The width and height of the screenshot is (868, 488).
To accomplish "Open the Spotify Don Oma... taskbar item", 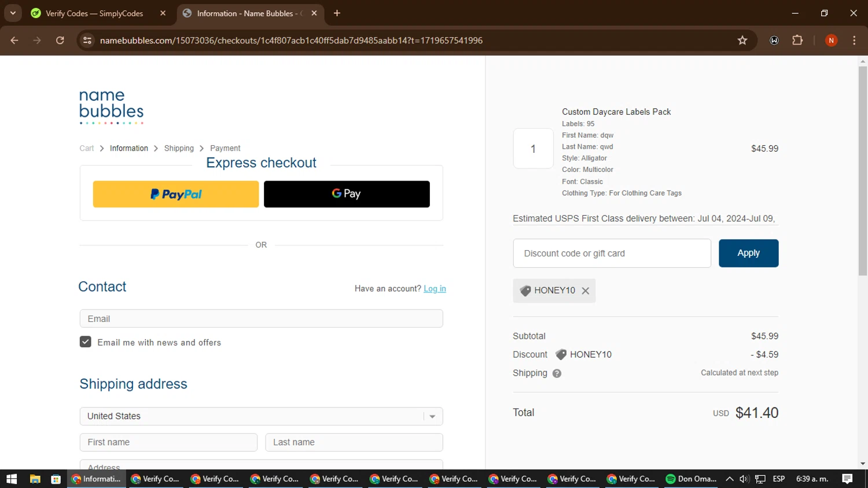I will pyautogui.click(x=692, y=479).
